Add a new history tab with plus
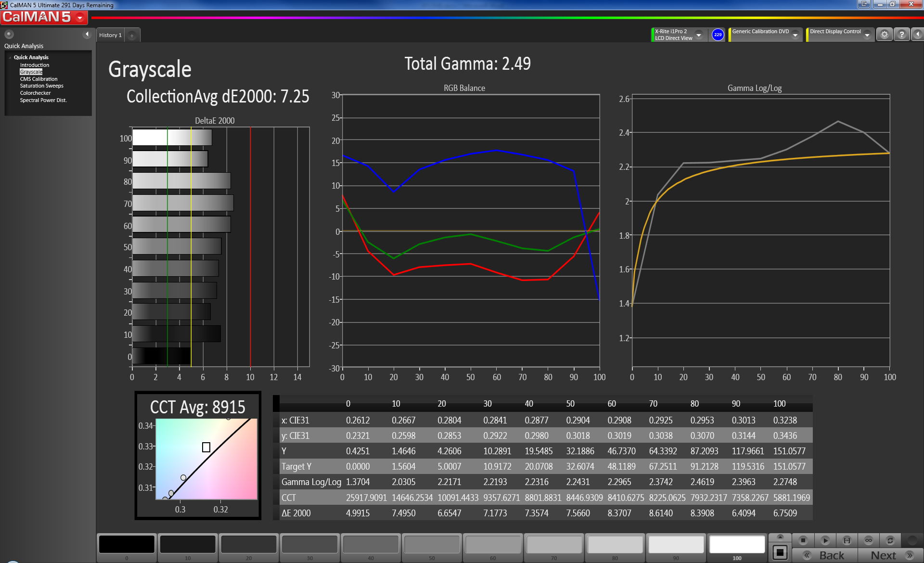This screenshot has height=563, width=924. pyautogui.click(x=132, y=35)
